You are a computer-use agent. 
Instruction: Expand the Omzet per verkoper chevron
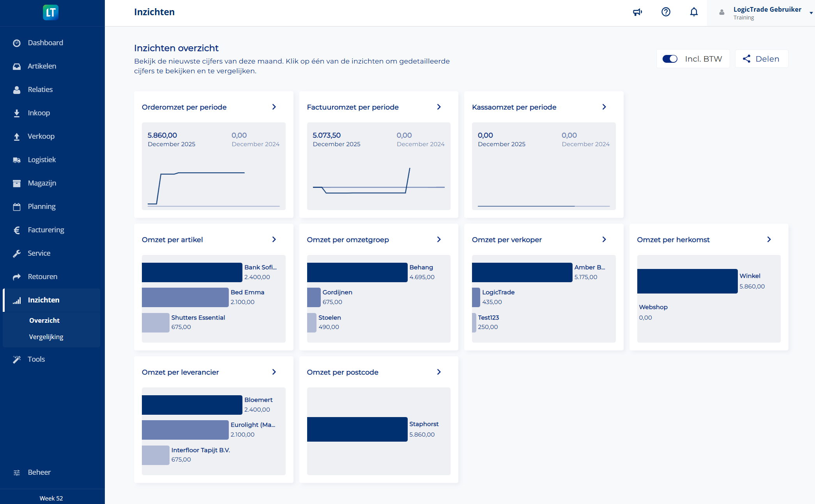(604, 239)
